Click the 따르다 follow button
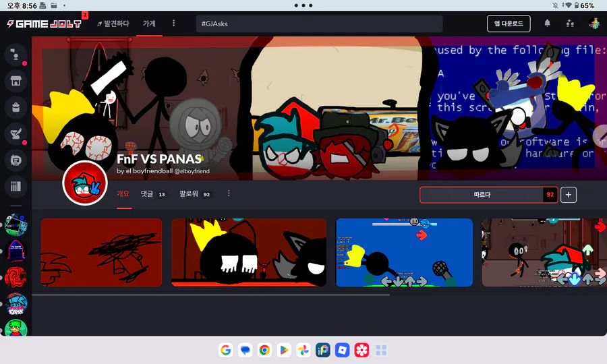This screenshot has height=364, width=607. tap(488, 195)
